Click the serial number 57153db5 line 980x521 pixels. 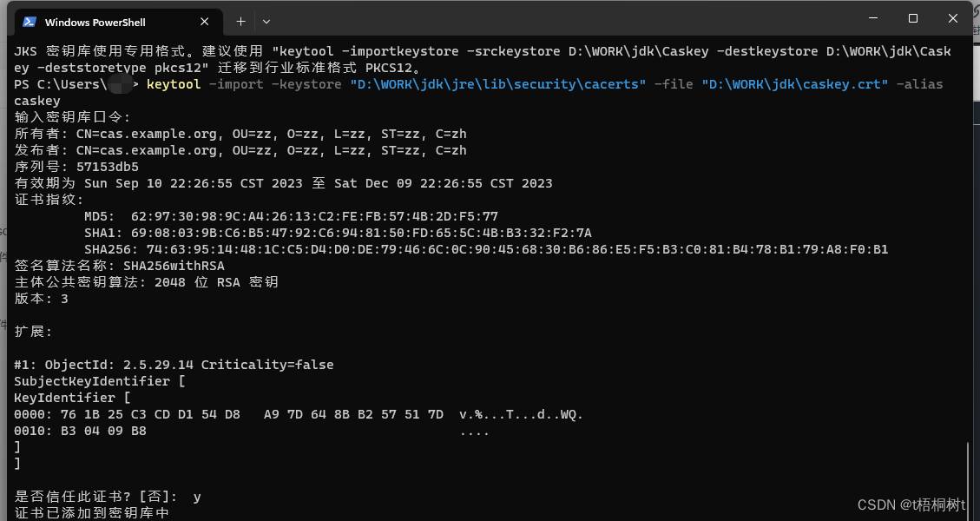pos(76,167)
